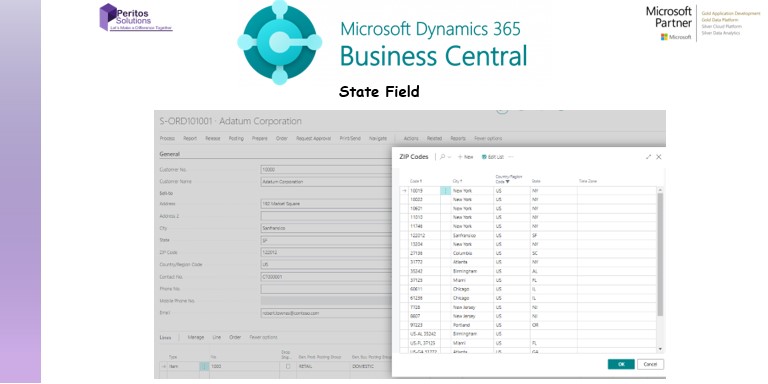Viewport: 768px width, 384px height.
Task: Click the Peritos Solutions logo
Action: 136,18
